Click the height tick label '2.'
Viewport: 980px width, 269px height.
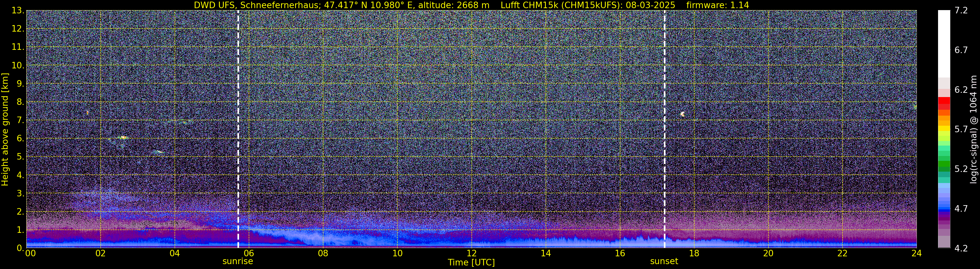click(20, 211)
